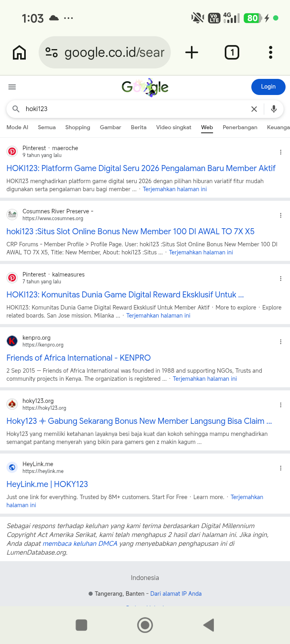
Task: Click the blue Login button
Action: tap(268, 87)
